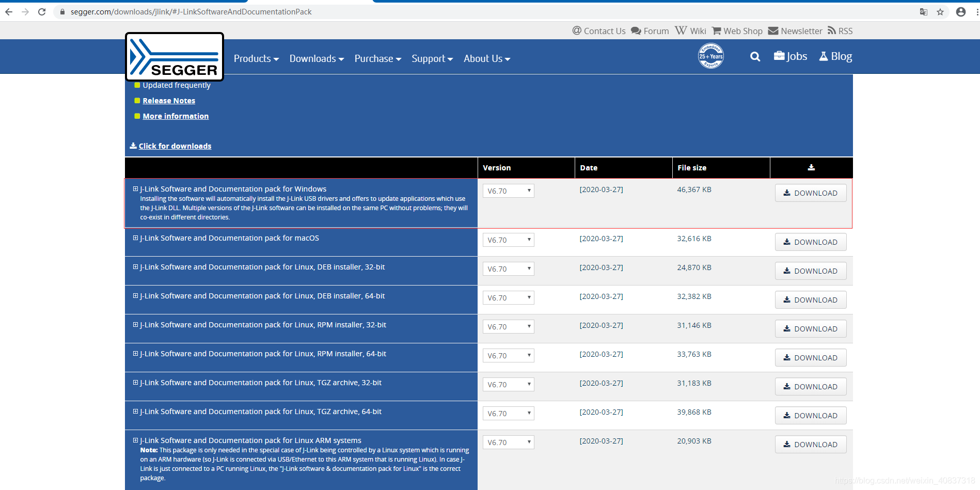The height and width of the screenshot is (490, 980).
Task: Expand J-Link pack for macOS row
Action: [x=135, y=238]
